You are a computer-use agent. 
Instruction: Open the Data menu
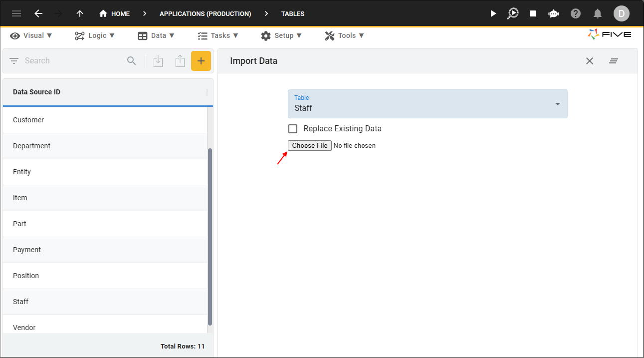156,35
